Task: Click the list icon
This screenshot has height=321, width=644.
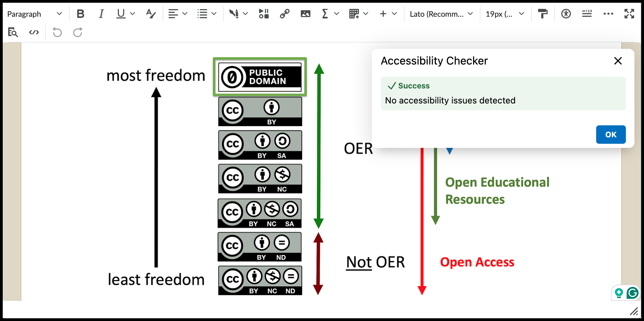Action: (202, 14)
